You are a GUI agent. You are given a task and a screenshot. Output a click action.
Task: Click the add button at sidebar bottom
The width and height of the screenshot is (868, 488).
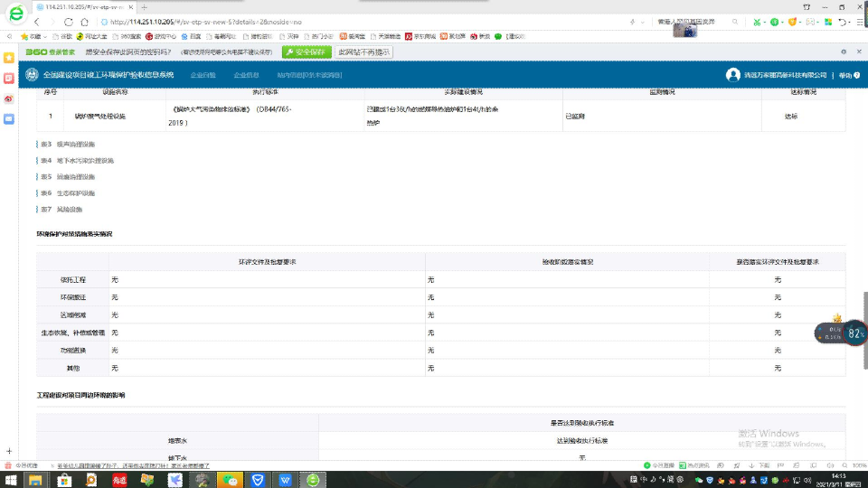pos(9,450)
